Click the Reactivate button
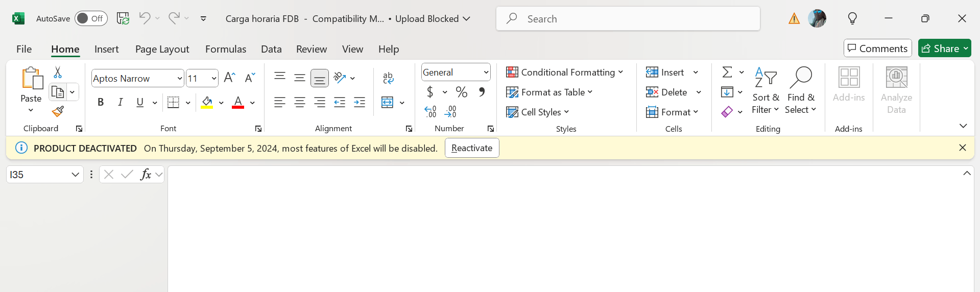Screen dimensions: 980x292 [472, 148]
